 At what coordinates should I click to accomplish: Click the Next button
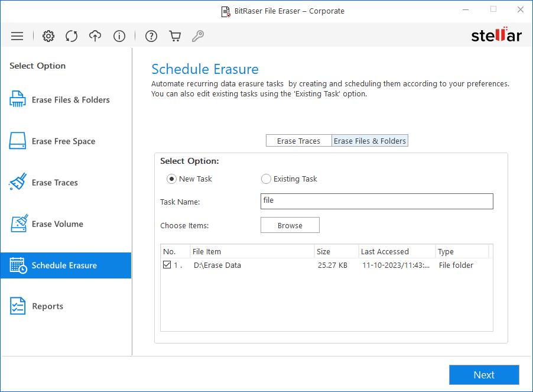click(x=484, y=375)
